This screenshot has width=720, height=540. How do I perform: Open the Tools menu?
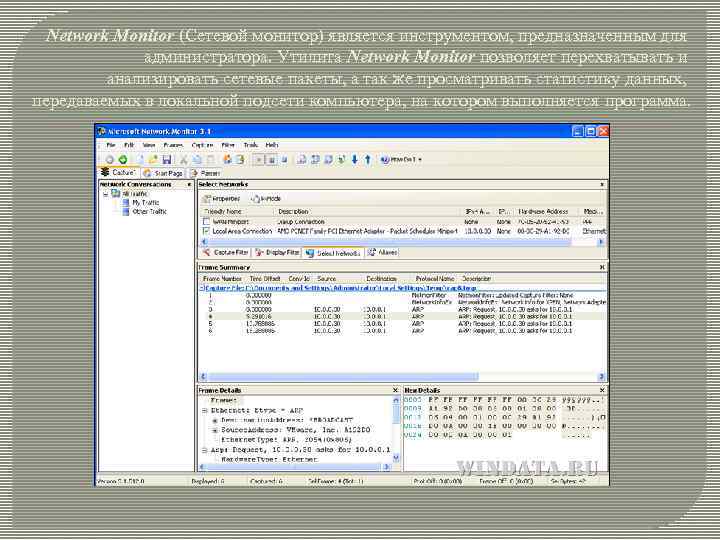(251, 145)
